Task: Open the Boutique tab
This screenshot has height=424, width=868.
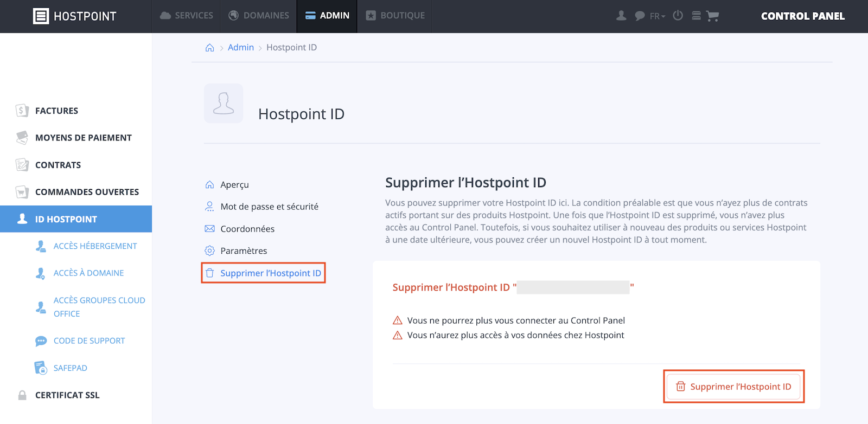Action: click(395, 16)
